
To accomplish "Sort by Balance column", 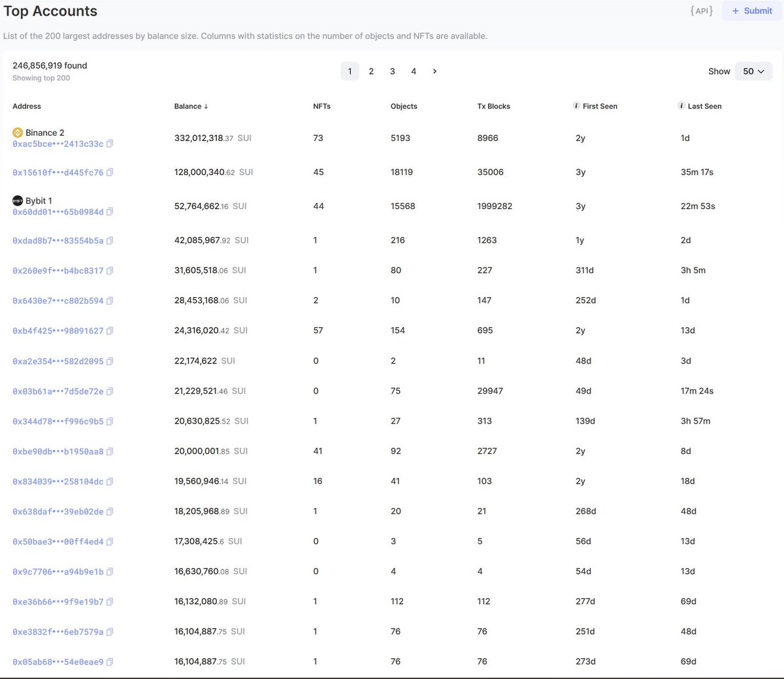I will pos(191,106).
